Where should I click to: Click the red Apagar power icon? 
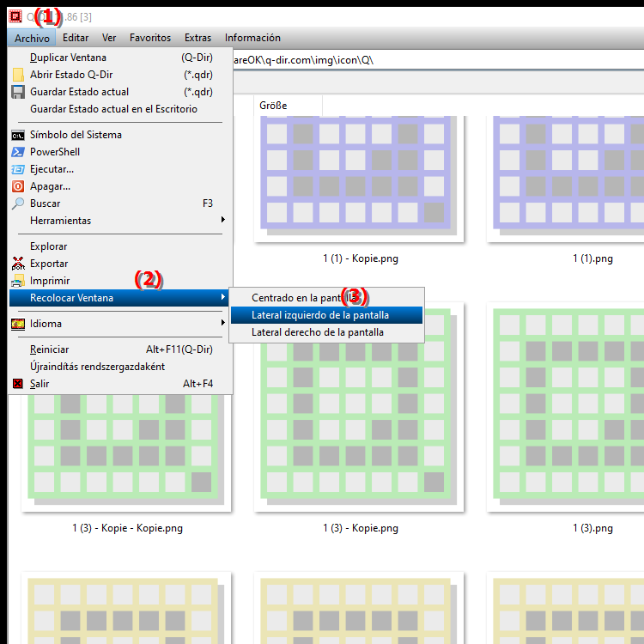pos(18,186)
